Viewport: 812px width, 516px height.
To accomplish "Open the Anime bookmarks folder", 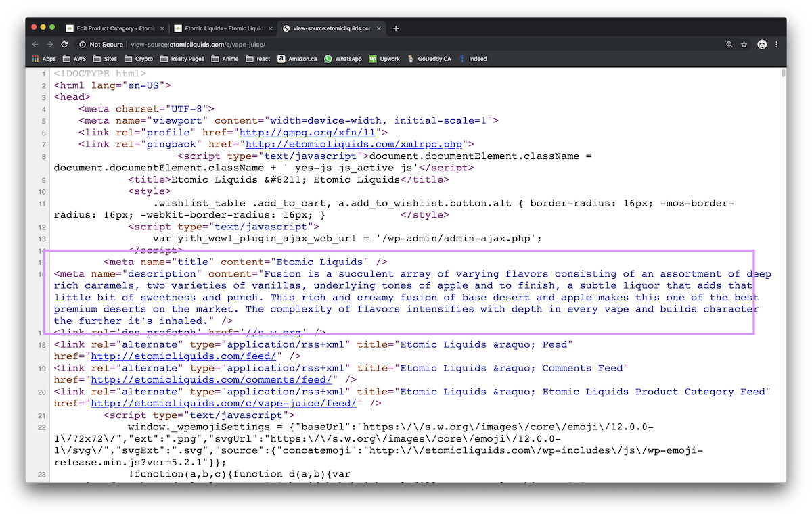I will click(225, 59).
